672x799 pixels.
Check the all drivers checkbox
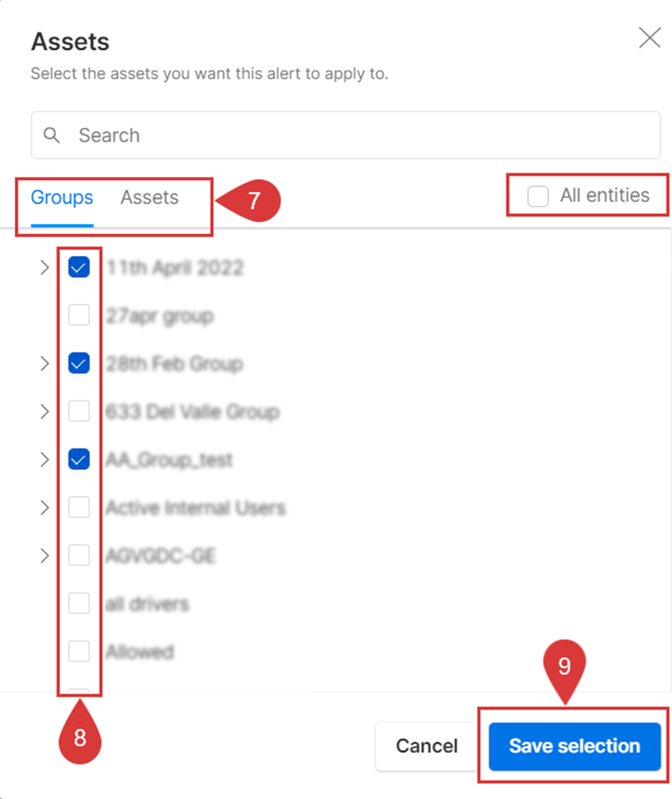pyautogui.click(x=79, y=603)
